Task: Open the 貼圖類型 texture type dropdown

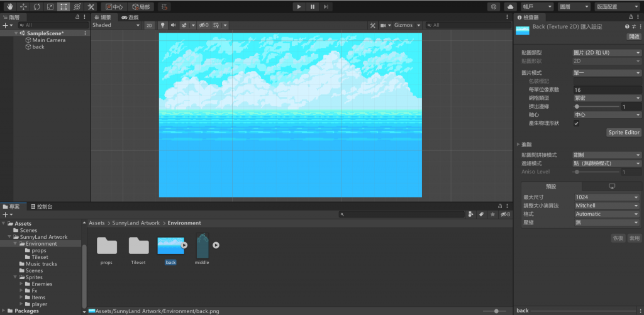Action: (x=607, y=53)
